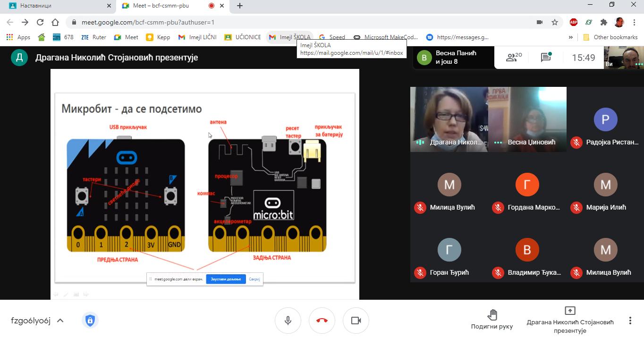
Task: Click the Весна Панић и још 8 tile
Action: coord(453,58)
